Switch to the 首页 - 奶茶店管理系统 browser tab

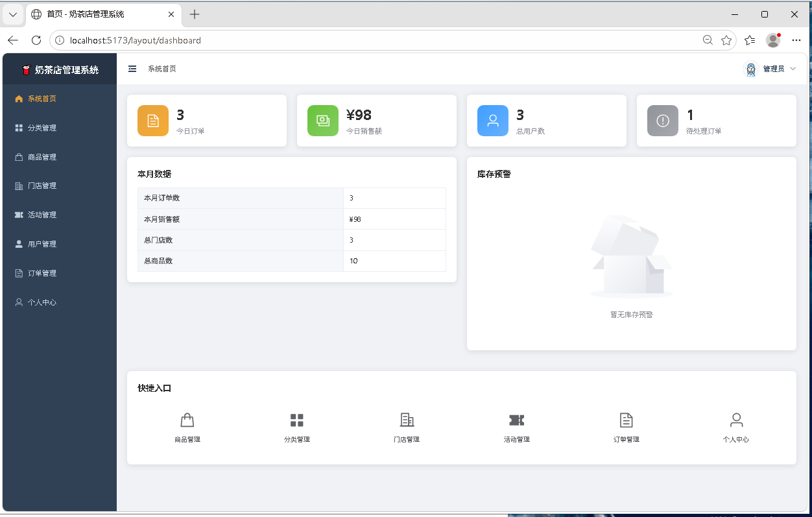pyautogui.click(x=104, y=14)
